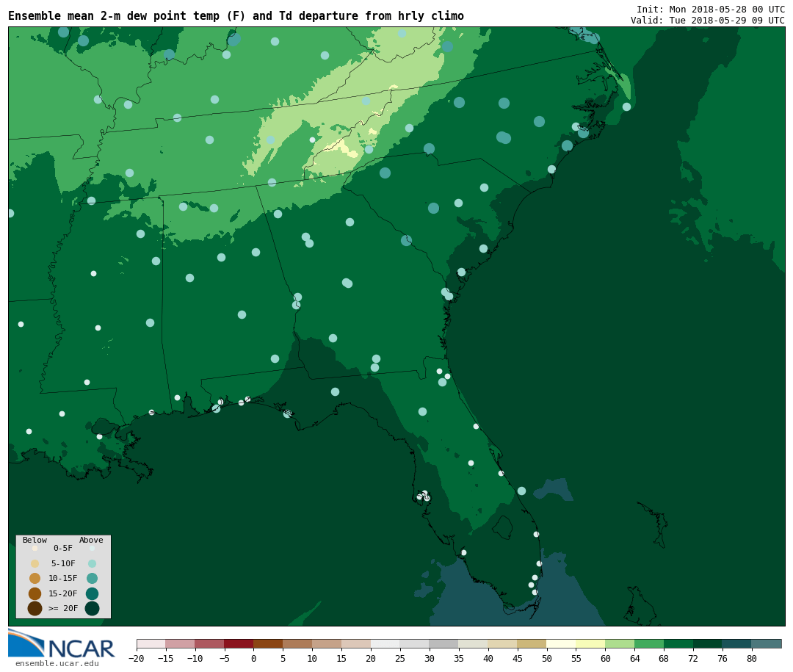Pick the 35 to 40 pale gray-green colorbar swatch
Image resolution: width=793 pixels, height=672 pixels.
point(474,643)
